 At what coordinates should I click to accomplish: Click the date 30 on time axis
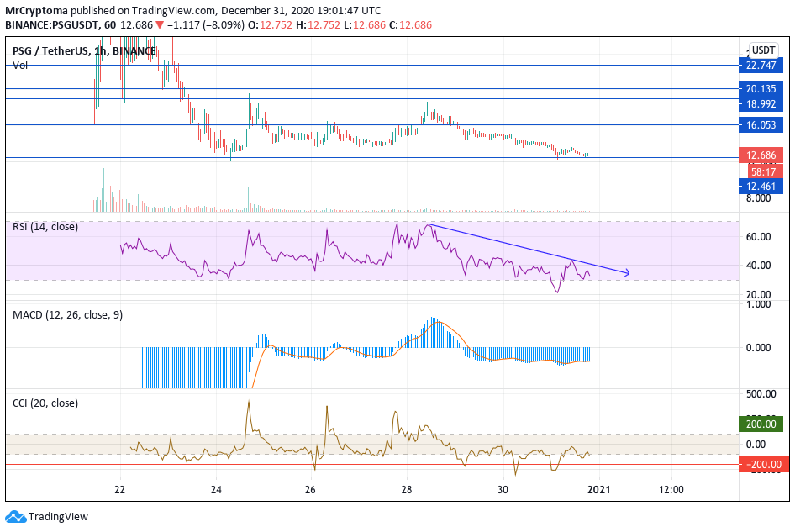[503, 489]
